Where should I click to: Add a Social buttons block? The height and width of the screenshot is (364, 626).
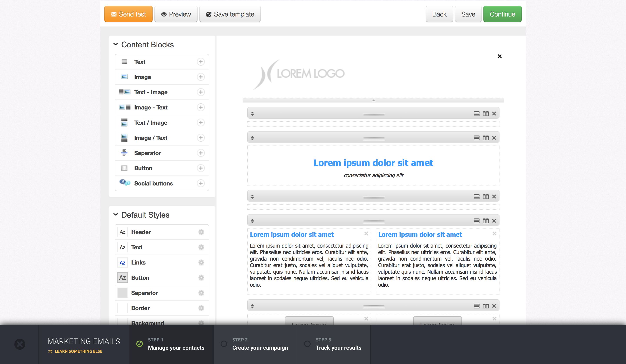[200, 183]
